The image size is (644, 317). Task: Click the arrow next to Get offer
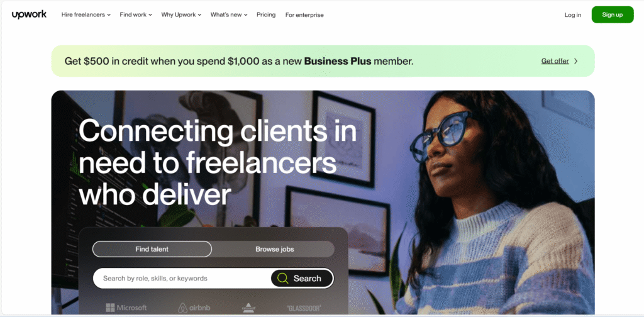pos(576,61)
